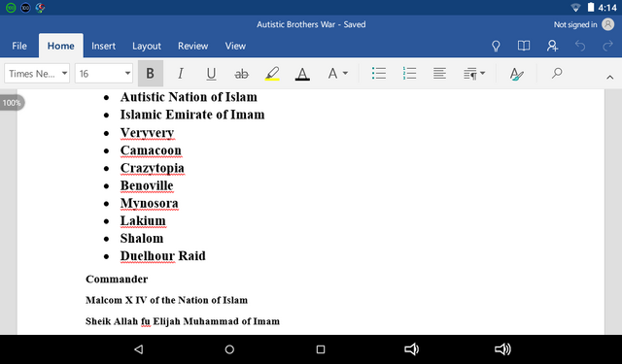
Task: Tap the volume down button
Action: click(x=411, y=348)
